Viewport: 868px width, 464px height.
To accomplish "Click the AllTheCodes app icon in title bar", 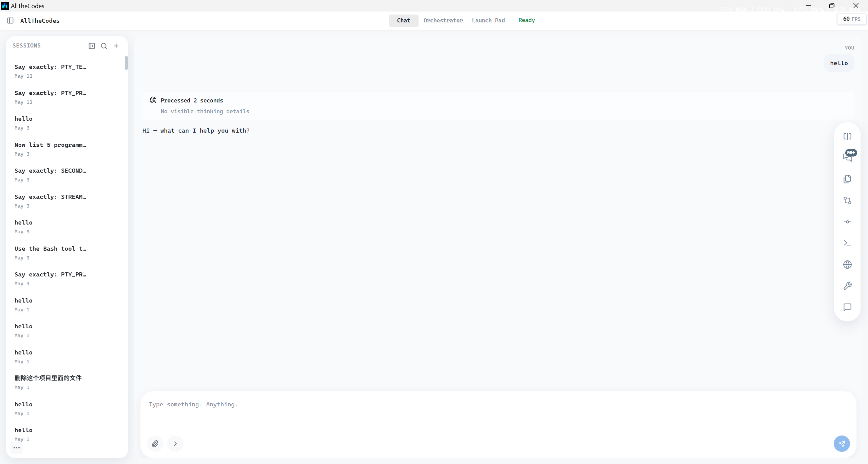I will point(5,6).
